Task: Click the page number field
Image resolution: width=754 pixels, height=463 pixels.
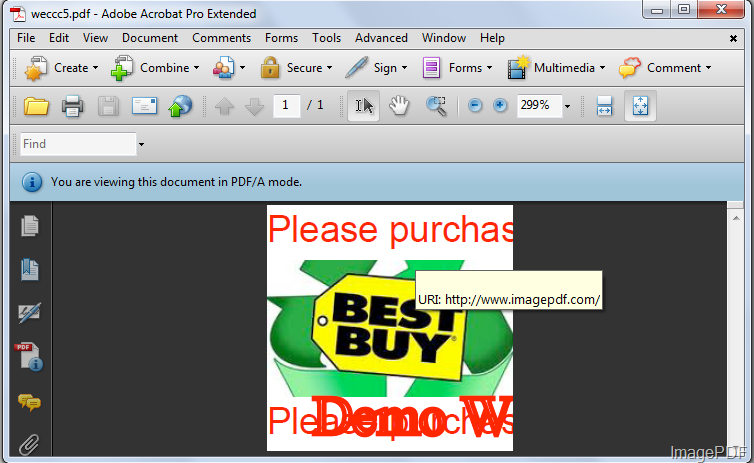Action: pos(287,105)
